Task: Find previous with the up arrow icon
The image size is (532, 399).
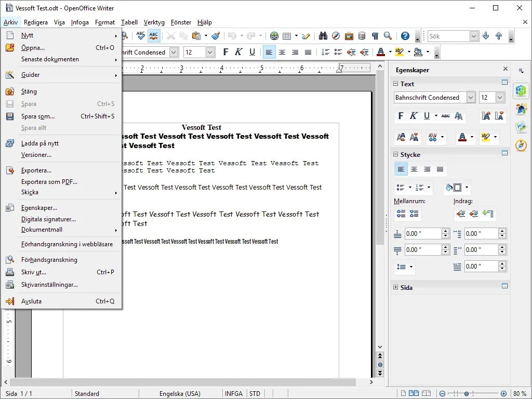Action: point(499,36)
